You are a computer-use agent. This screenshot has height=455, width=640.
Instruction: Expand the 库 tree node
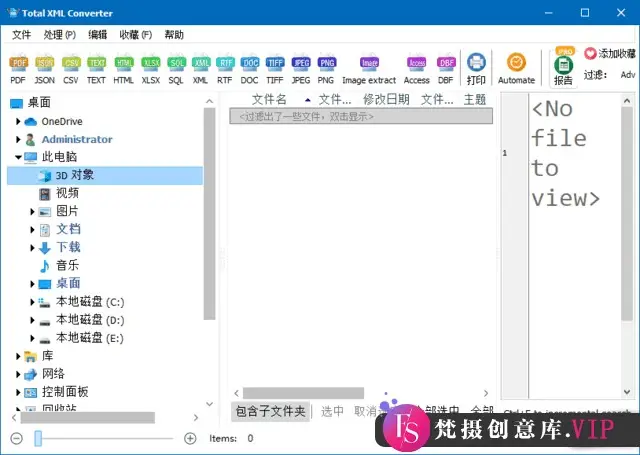pyautogui.click(x=18, y=356)
